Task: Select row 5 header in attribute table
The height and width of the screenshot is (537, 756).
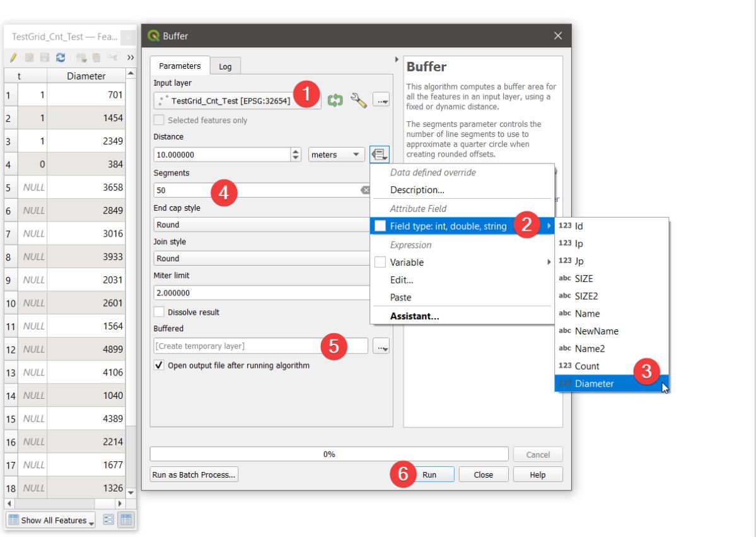Action: click(x=11, y=187)
